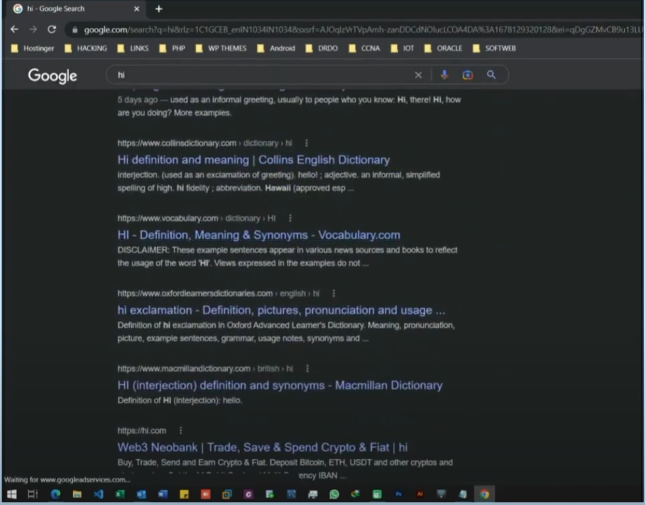This screenshot has width=645, height=505.
Task: Click the macmillandictionary.com URL breadcrumb
Action: (x=205, y=368)
